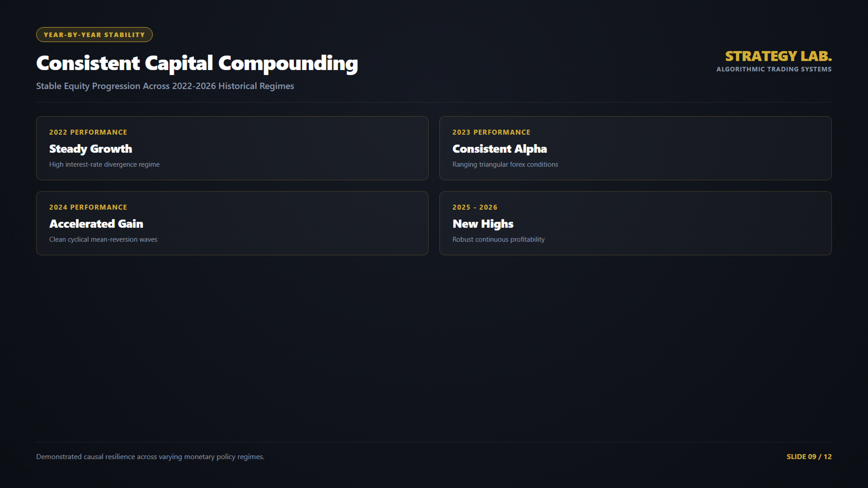Screen dimensions: 868x488
Task: Open the 2025 - 2026 card label
Action: pos(475,207)
